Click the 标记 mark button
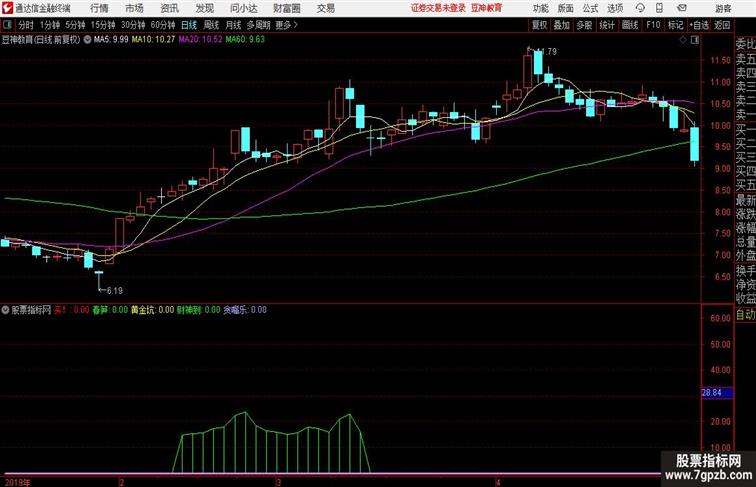This screenshot has height=487, width=756. 675,25
